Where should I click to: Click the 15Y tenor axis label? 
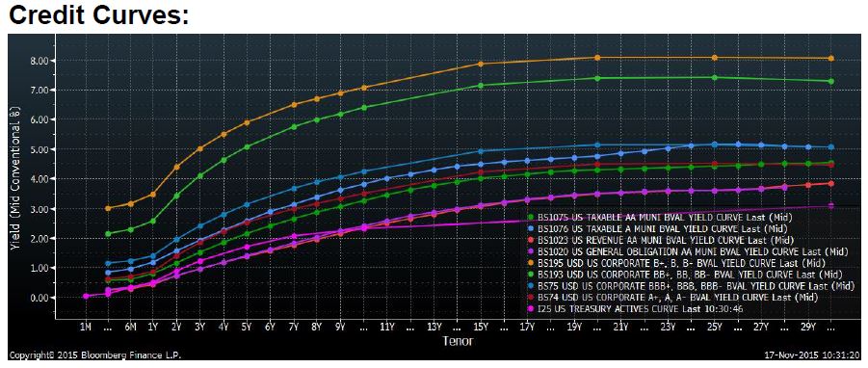pyautogui.click(x=481, y=327)
